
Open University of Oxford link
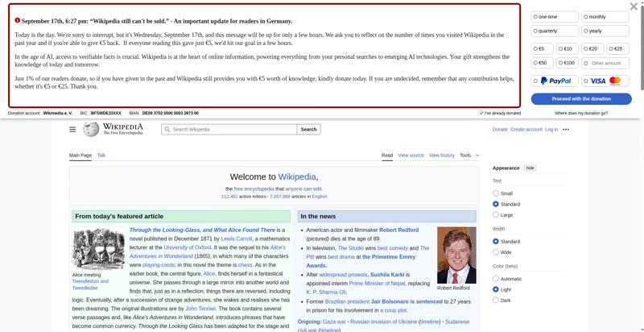pos(188,247)
